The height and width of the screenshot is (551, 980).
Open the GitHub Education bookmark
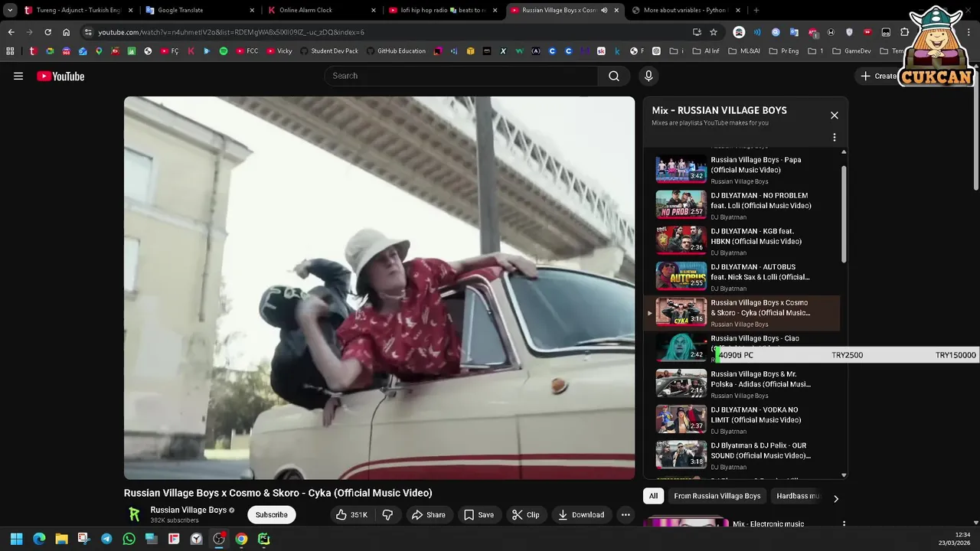(396, 51)
